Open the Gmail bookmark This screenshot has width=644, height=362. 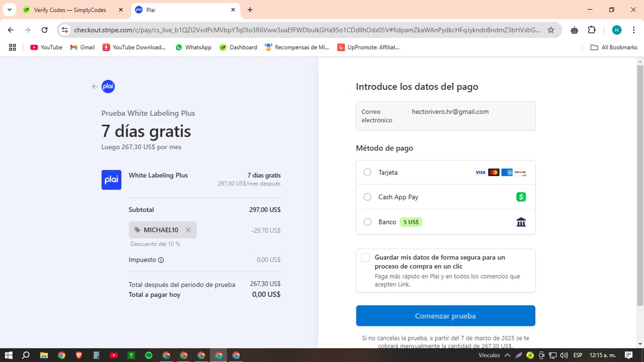click(x=82, y=47)
